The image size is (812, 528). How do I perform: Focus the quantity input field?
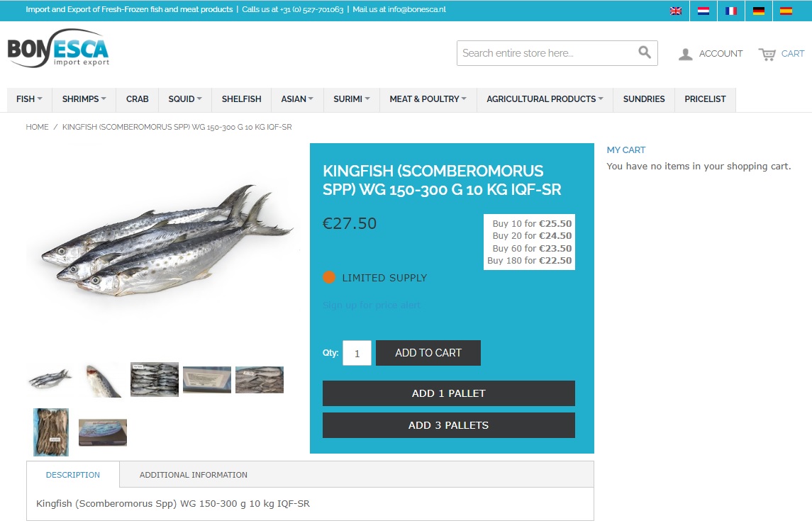click(357, 353)
